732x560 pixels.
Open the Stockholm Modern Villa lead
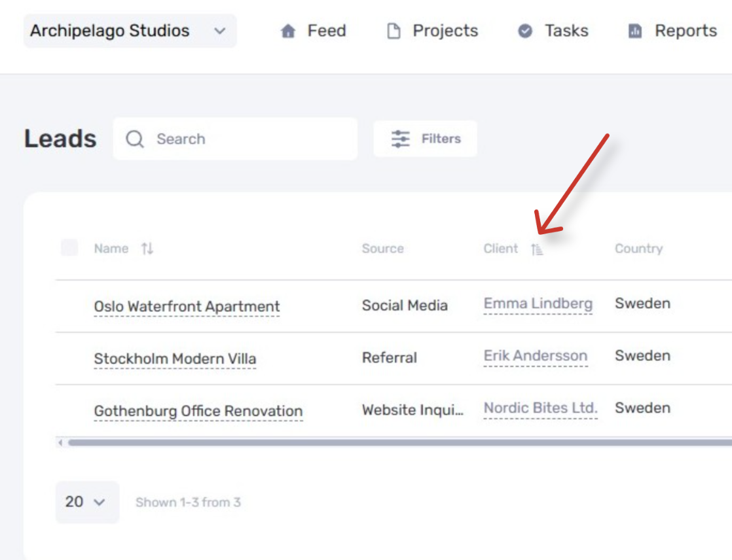pos(175,359)
